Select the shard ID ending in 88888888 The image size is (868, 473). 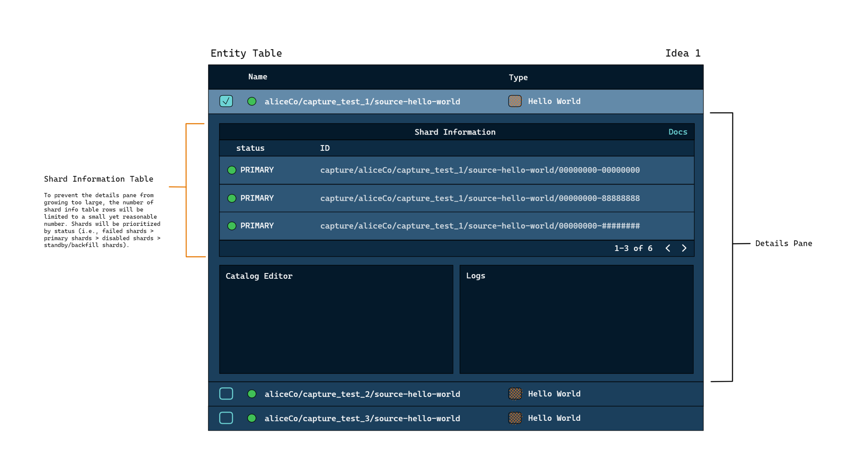[x=480, y=198]
